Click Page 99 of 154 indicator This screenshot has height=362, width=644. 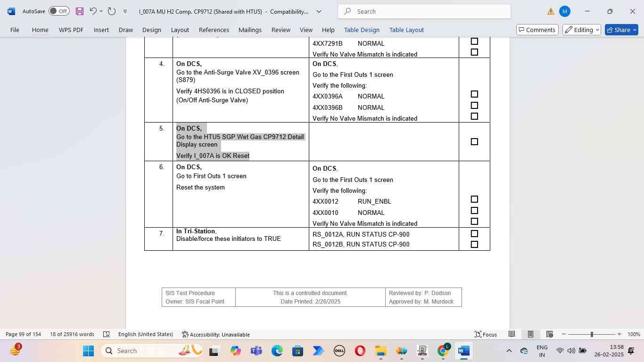point(23,334)
